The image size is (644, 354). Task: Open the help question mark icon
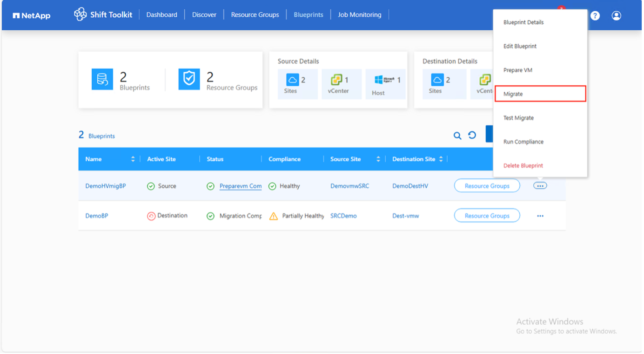point(595,15)
